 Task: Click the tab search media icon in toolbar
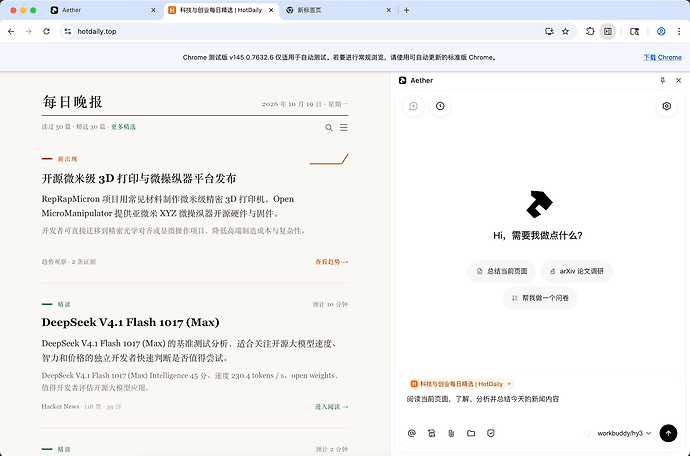tap(634, 31)
